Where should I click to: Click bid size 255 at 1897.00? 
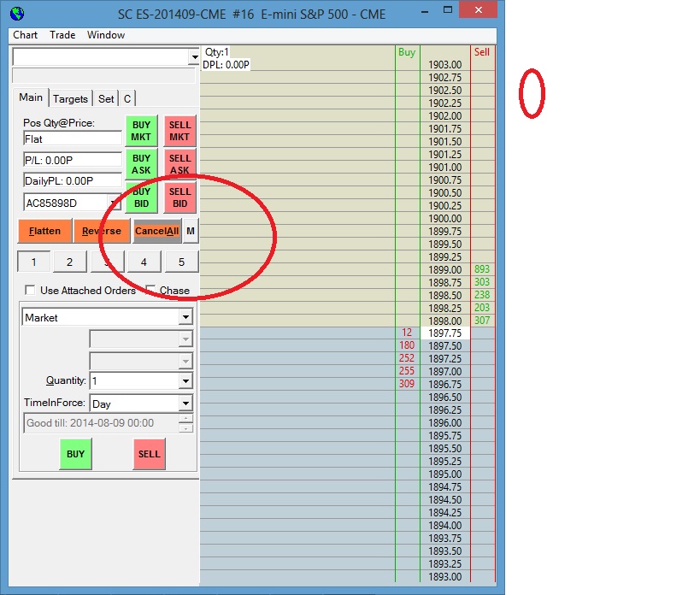click(x=407, y=371)
